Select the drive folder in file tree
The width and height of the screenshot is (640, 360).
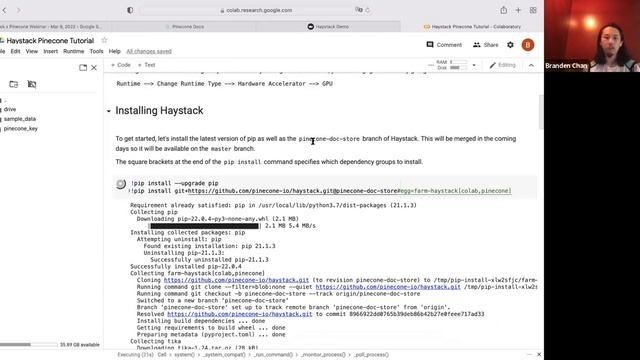pos(10,109)
